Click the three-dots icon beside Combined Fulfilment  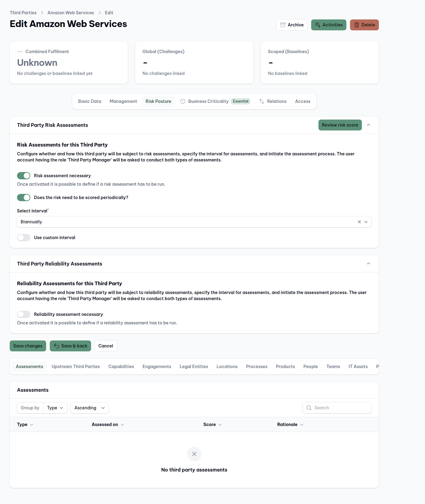(20, 52)
